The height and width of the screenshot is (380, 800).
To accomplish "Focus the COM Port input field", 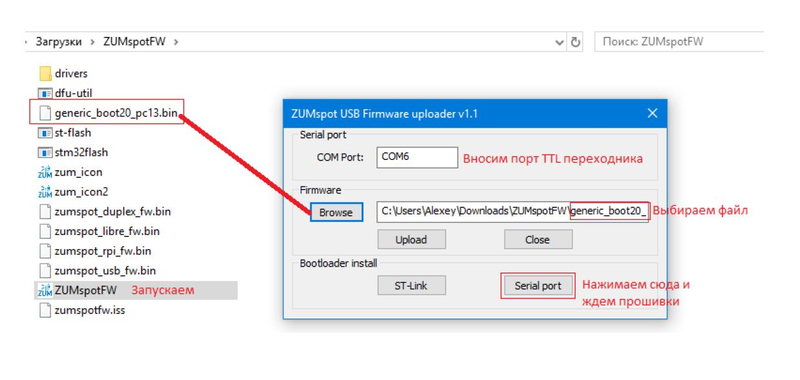I will [417, 157].
